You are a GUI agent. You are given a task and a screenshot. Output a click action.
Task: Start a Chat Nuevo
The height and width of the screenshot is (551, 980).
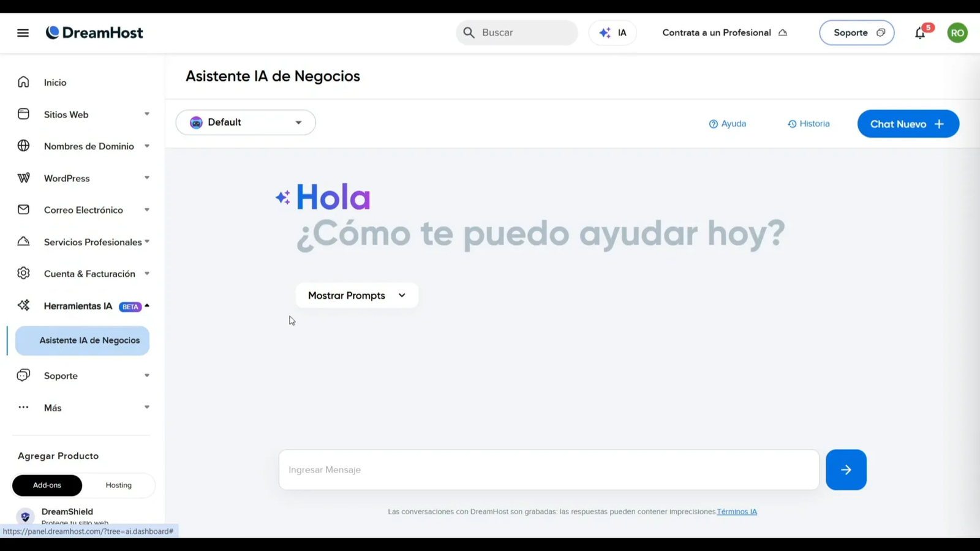(x=908, y=124)
